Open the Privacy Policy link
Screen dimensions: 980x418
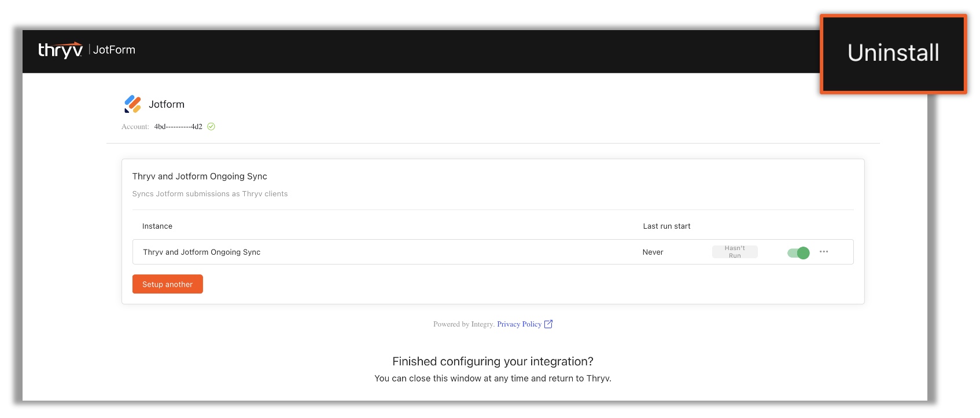[519, 324]
